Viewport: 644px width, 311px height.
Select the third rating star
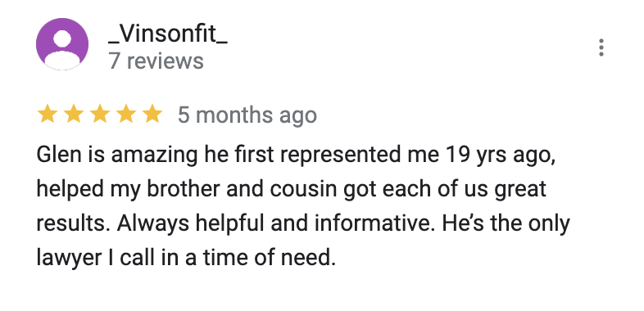coord(100,114)
